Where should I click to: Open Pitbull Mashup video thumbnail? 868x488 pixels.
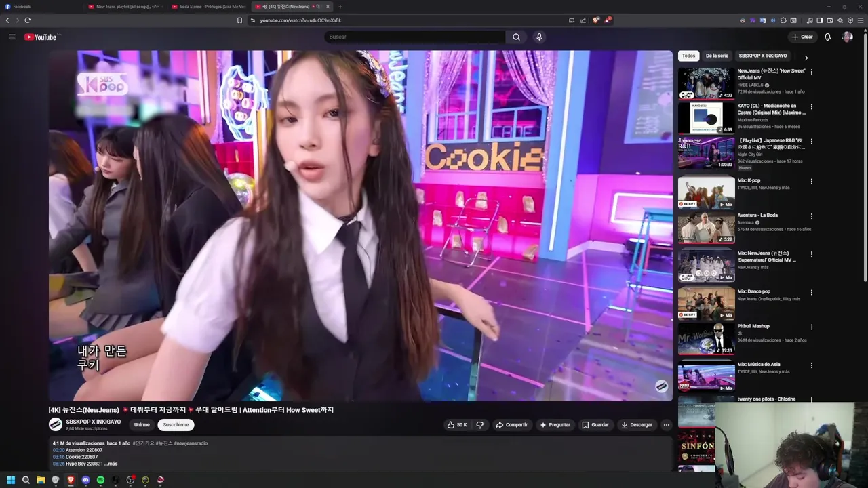(x=706, y=339)
